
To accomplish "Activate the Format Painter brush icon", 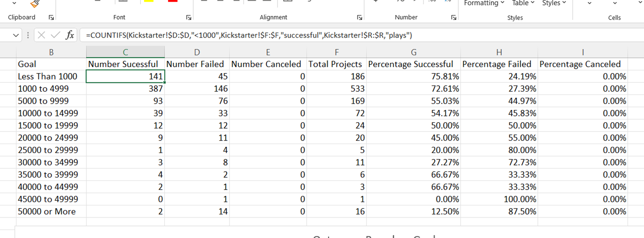I will click(x=35, y=3).
